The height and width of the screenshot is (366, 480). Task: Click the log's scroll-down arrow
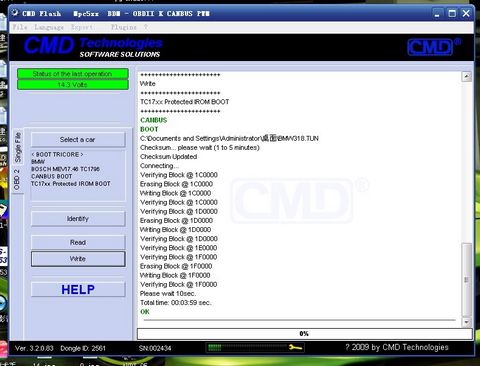click(466, 322)
